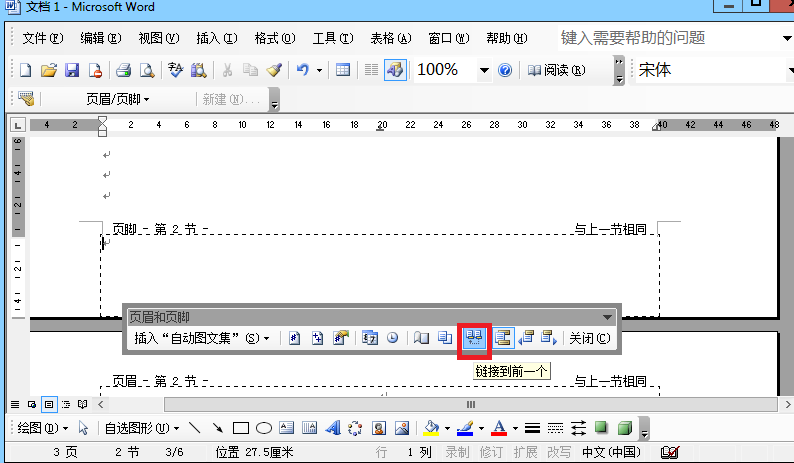This screenshot has height=463, width=794.
Task: Insert total number of pages
Action: tap(317, 338)
